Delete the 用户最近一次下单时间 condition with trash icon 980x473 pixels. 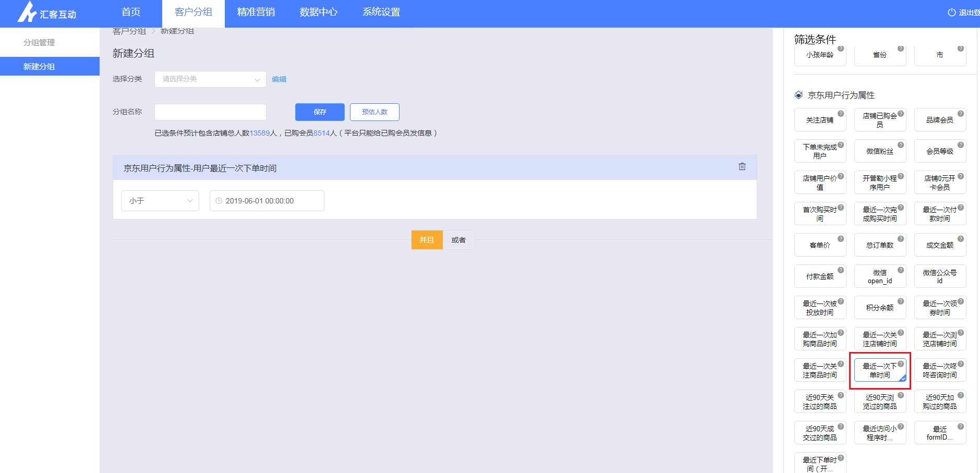[x=742, y=167]
